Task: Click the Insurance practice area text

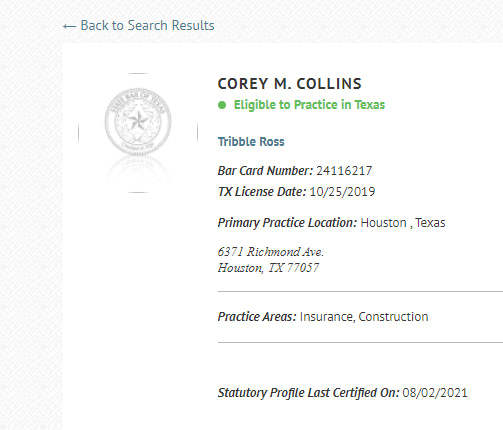Action: 326,317
